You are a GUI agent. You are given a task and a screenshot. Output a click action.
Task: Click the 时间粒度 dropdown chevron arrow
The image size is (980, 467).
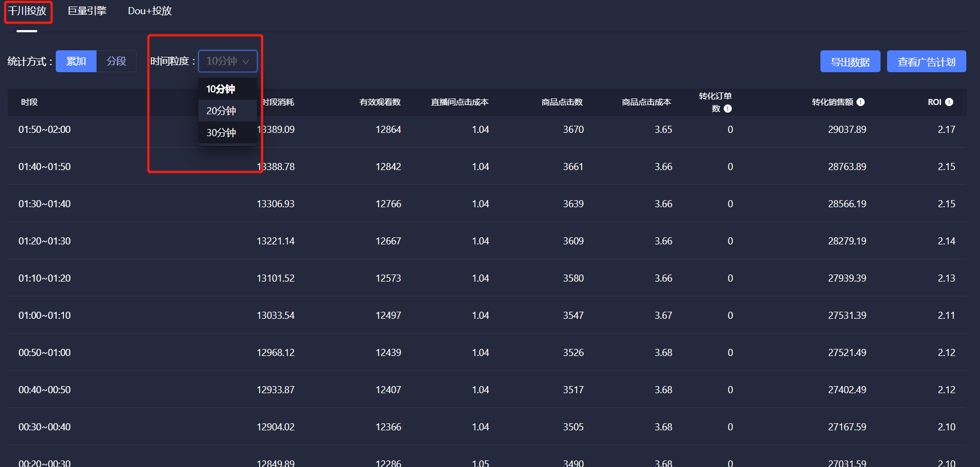pyautogui.click(x=246, y=62)
